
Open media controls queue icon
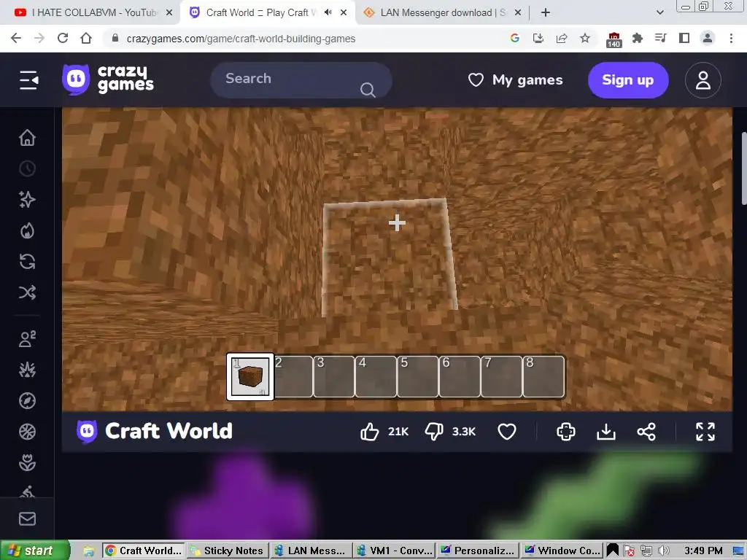pyautogui.click(x=661, y=38)
